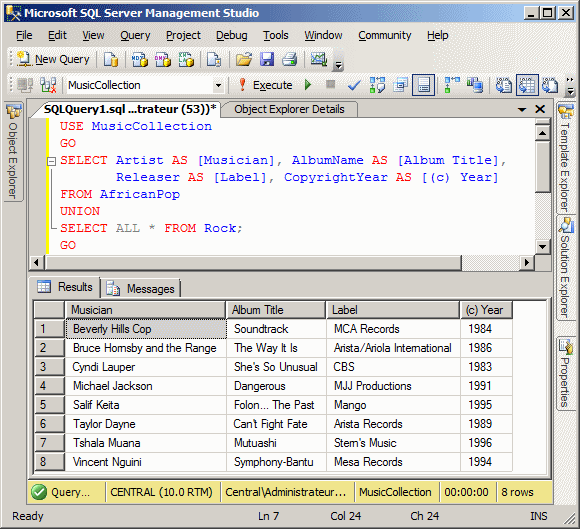
Task: Click editor horizontal scrollbar left arrow
Action: coord(36,263)
